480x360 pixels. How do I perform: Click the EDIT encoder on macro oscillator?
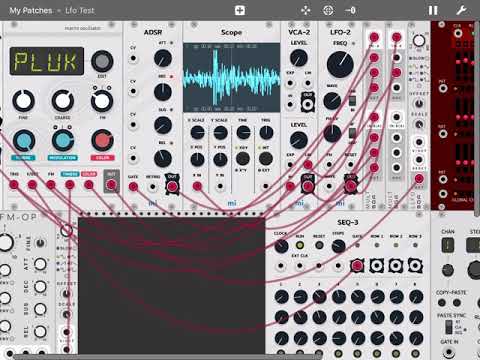click(102, 61)
